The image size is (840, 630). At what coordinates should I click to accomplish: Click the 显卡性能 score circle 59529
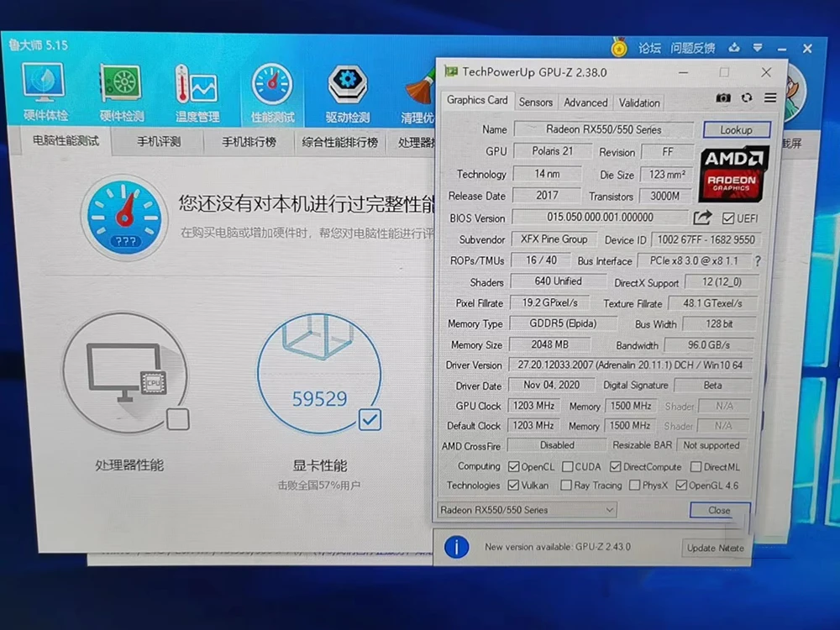[319, 374]
